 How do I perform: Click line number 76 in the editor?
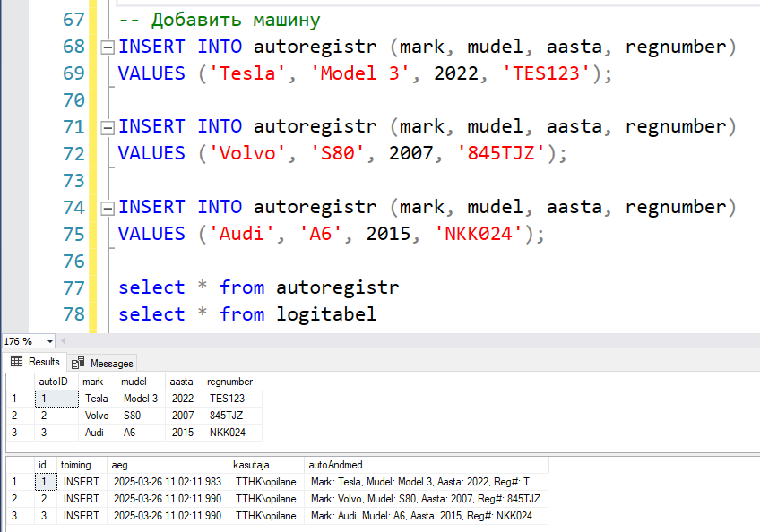tap(73, 262)
